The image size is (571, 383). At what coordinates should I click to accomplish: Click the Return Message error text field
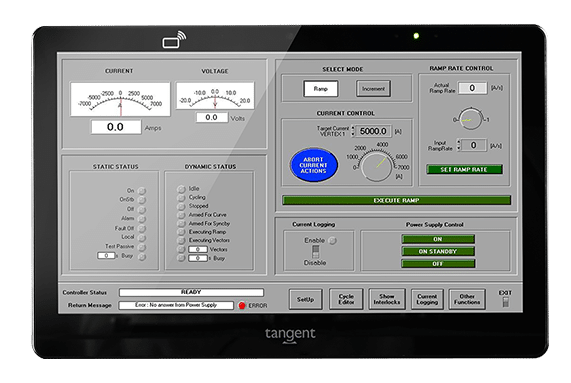click(176, 305)
